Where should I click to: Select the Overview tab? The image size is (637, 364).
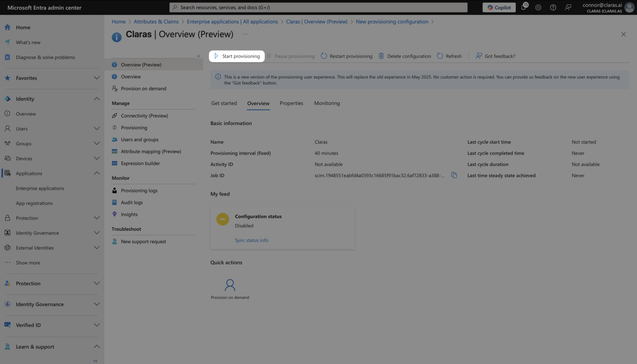point(258,103)
